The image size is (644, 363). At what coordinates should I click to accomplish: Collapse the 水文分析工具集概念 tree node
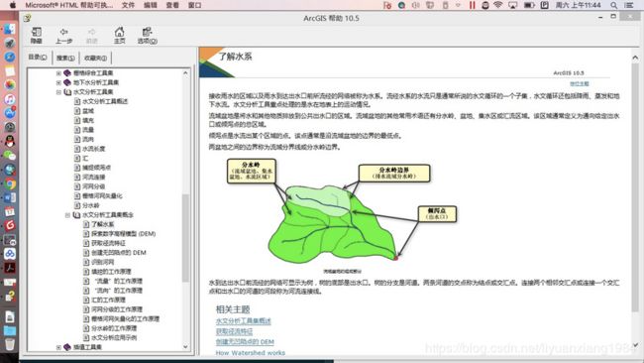(x=67, y=215)
